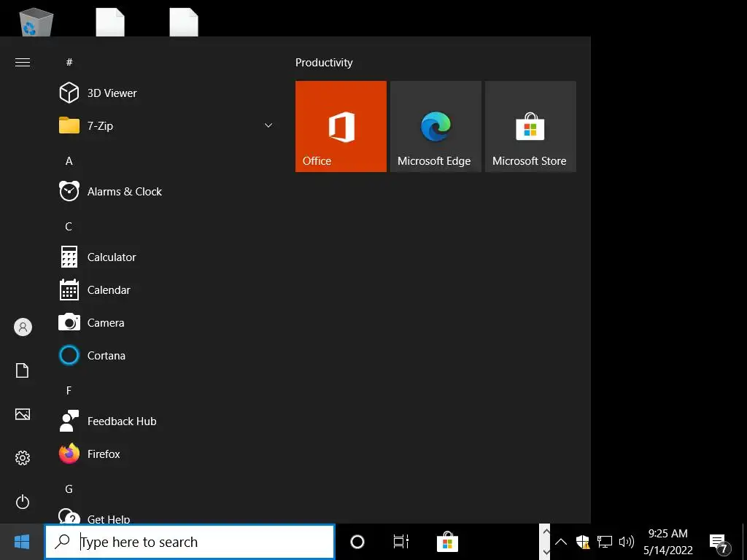
Task: Open the volume speaker icon
Action: pos(626,542)
